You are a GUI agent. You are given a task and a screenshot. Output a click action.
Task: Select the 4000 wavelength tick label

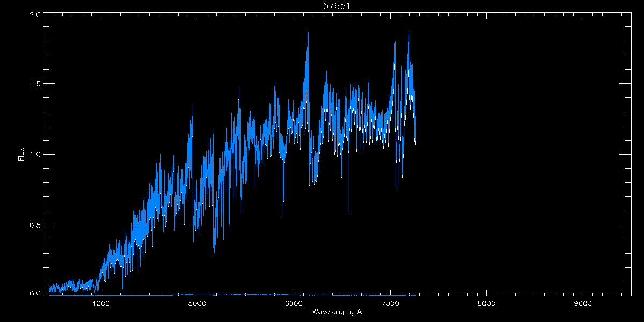(x=101, y=303)
